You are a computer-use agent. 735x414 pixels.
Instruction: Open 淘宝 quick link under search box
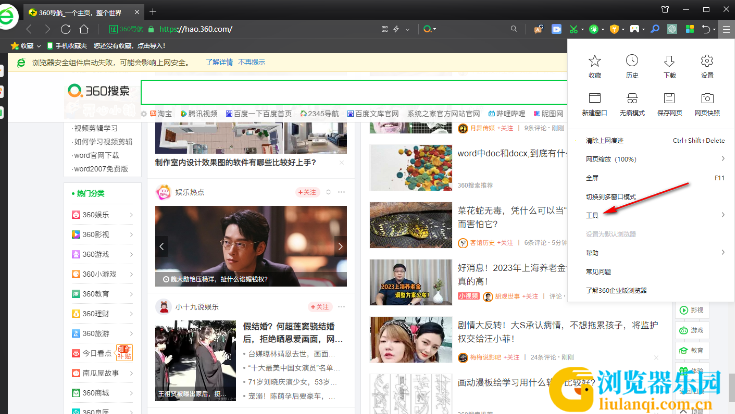coord(161,113)
